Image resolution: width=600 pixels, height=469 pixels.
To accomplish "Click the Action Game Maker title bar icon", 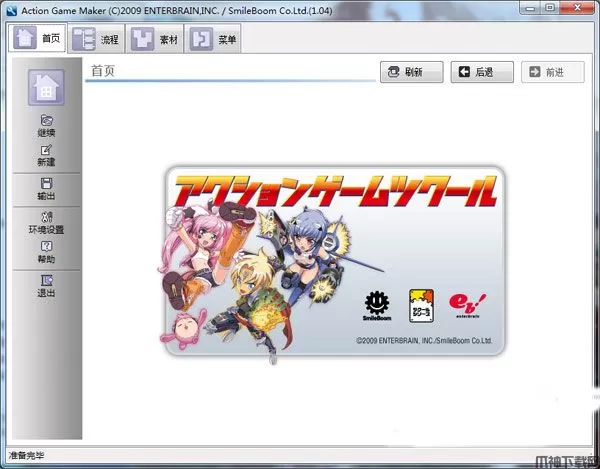I will point(9,9).
